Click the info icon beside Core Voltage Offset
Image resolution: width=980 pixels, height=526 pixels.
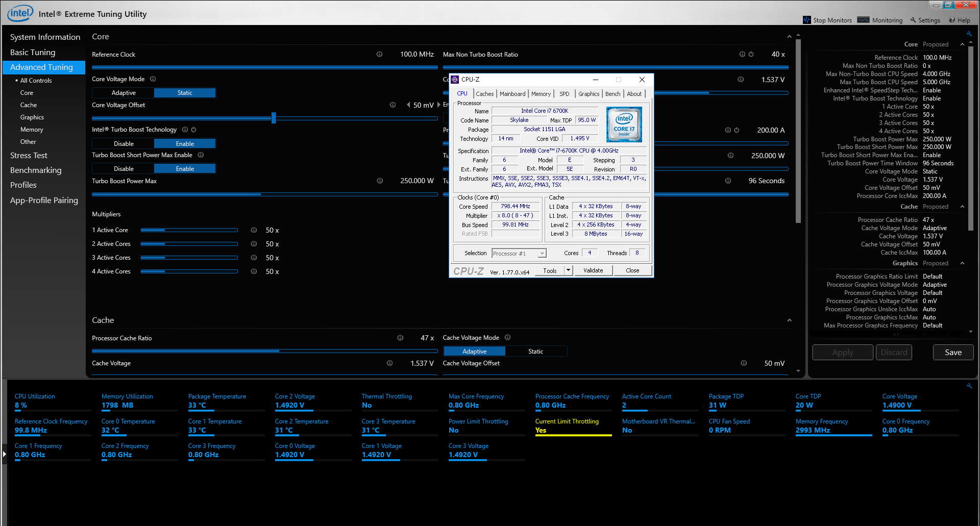click(x=393, y=105)
